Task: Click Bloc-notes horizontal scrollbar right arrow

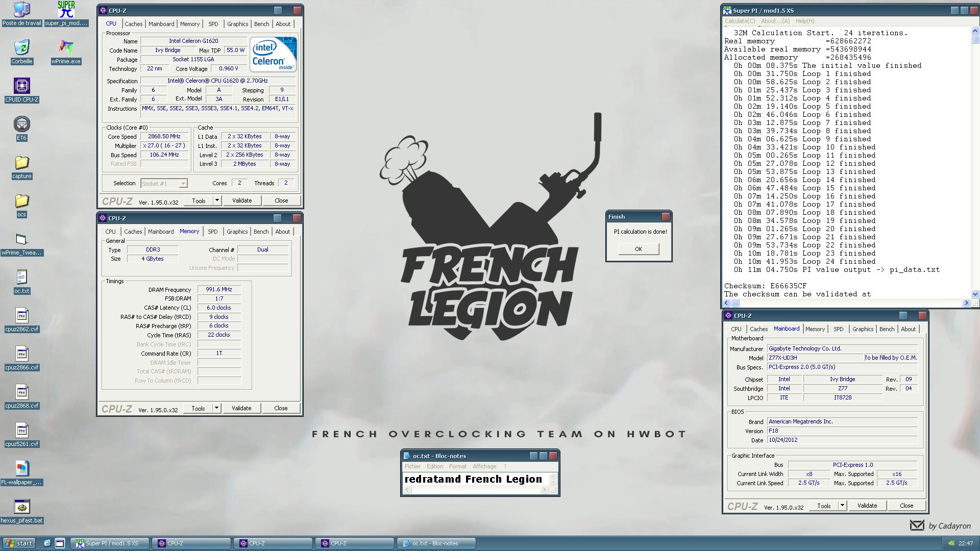Action: 544,490
